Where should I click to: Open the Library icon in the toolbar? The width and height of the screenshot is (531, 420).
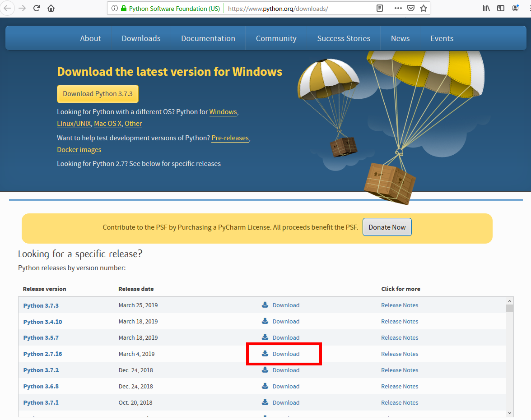click(486, 9)
